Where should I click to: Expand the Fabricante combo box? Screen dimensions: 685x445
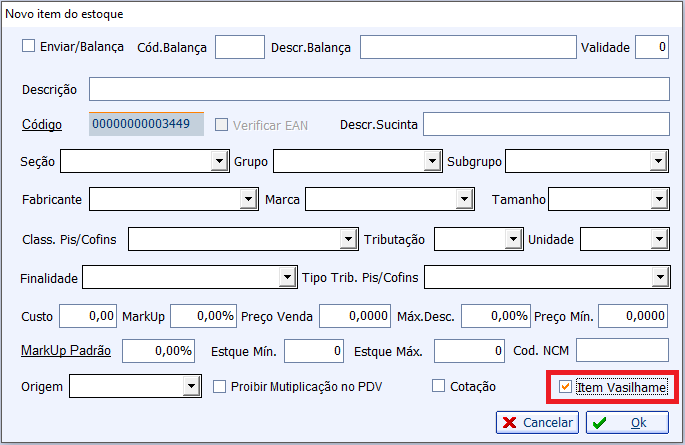[x=247, y=200]
